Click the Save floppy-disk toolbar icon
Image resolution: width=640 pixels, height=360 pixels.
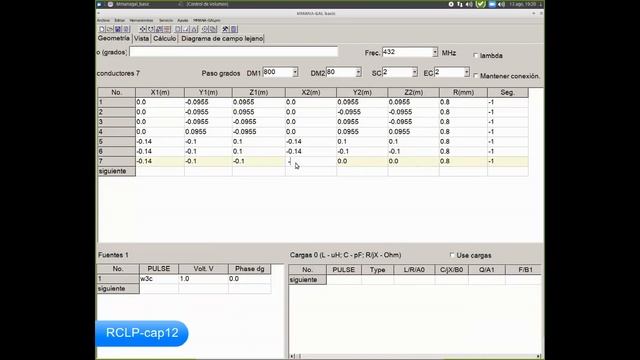(x=118, y=29)
